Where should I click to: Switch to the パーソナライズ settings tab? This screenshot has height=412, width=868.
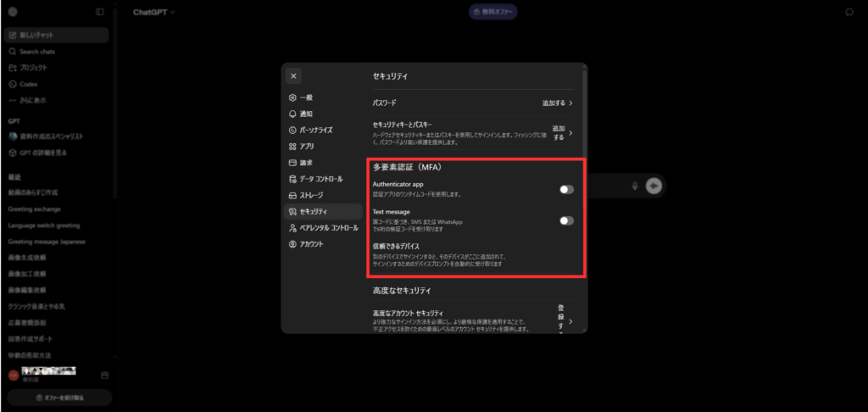click(x=323, y=131)
